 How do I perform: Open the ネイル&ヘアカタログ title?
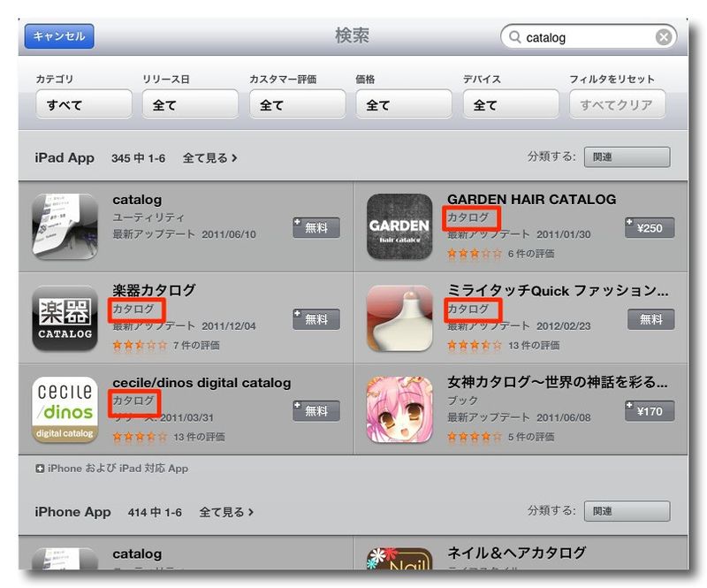516,553
